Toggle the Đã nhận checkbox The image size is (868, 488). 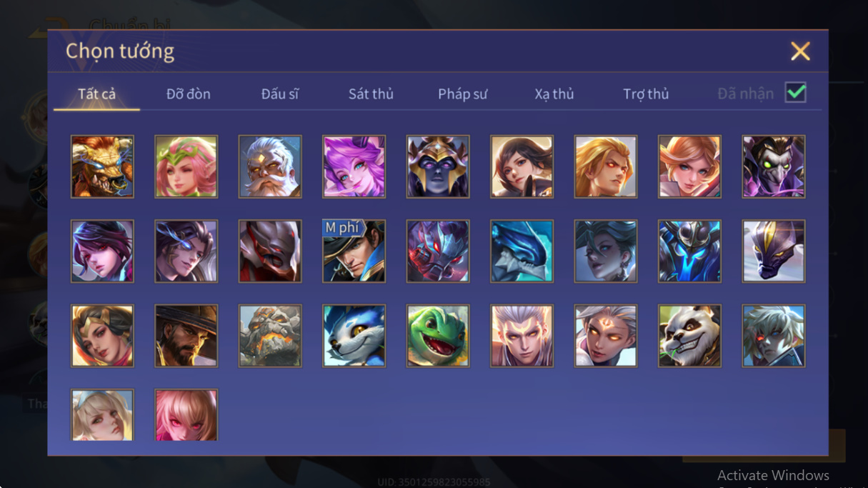(x=795, y=93)
